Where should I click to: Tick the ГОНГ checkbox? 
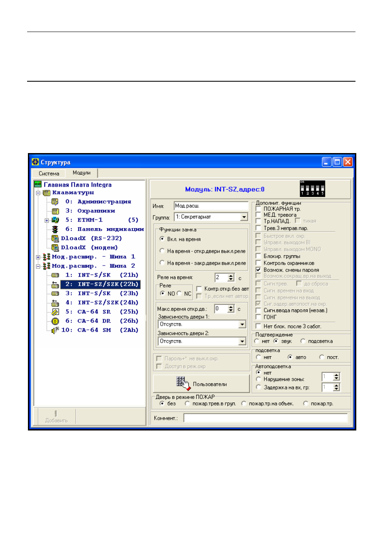258,317
